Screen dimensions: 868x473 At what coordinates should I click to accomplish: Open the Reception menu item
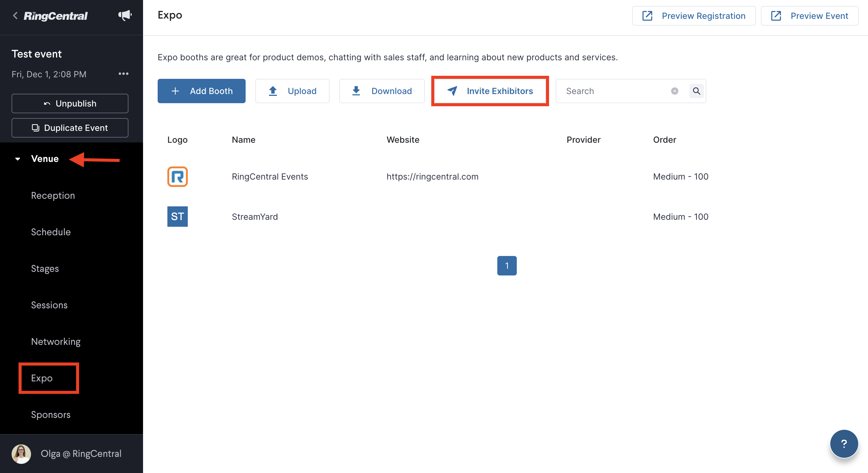(x=53, y=195)
